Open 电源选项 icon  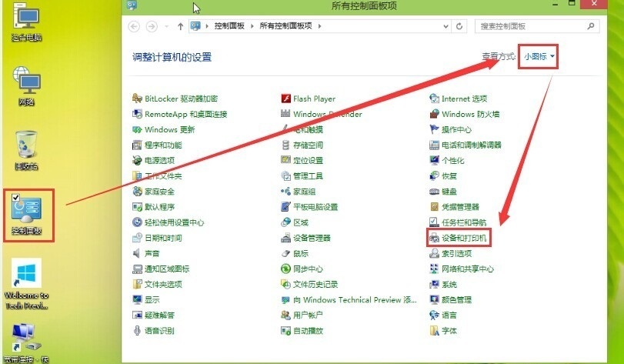tap(137, 160)
